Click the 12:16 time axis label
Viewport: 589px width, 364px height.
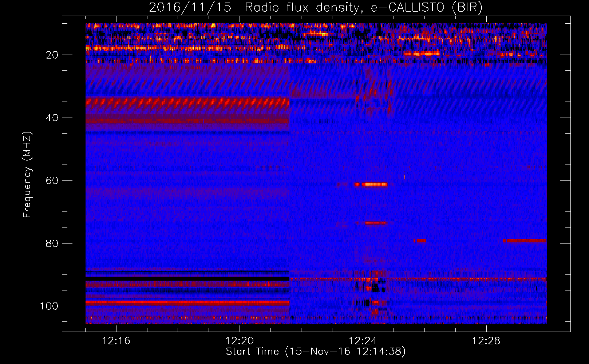(x=116, y=341)
